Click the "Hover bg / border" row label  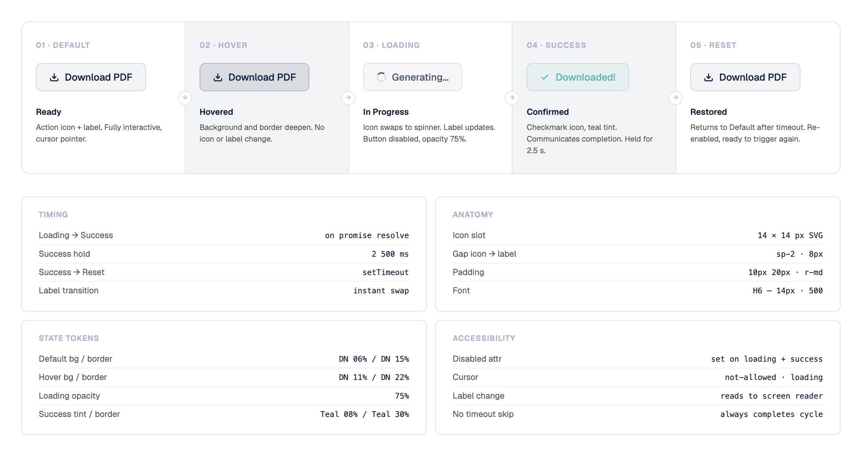[x=73, y=377]
